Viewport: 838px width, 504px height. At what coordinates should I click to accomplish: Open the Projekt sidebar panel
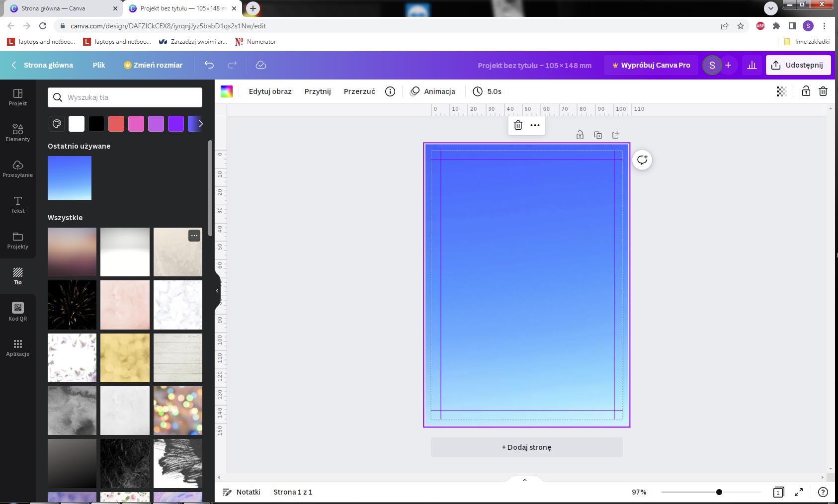point(18,97)
